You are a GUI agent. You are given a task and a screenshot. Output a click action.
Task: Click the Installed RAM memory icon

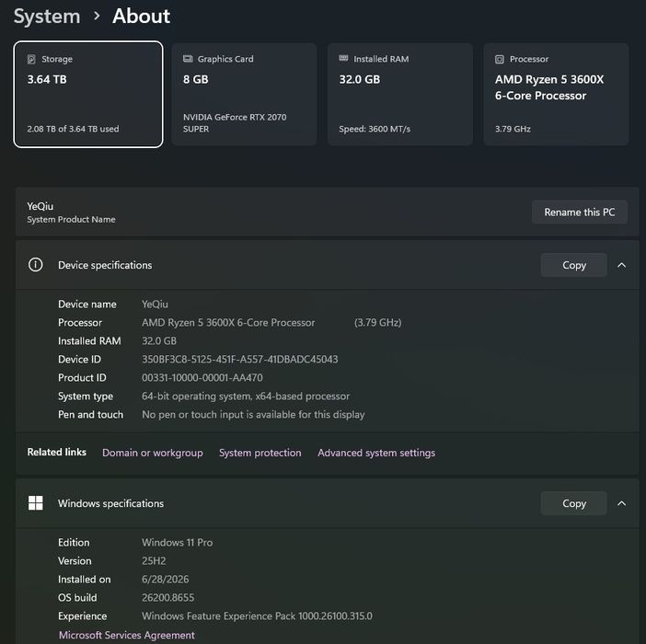click(x=343, y=59)
